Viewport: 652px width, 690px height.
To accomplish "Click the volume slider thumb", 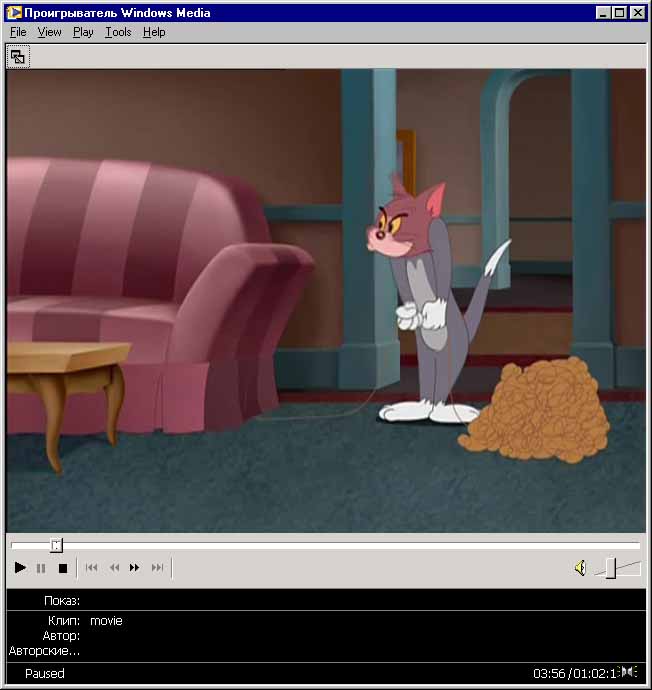I will [611, 568].
